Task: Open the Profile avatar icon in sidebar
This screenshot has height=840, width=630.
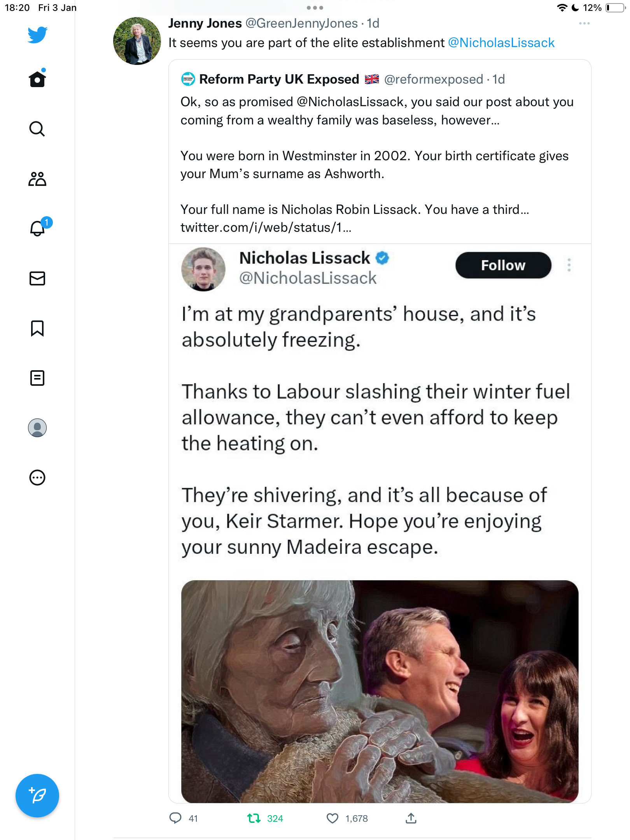Action: 37,428
